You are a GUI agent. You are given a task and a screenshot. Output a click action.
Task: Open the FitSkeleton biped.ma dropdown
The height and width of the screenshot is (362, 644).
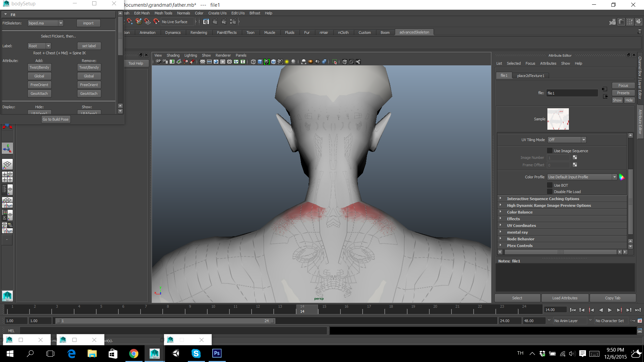(x=45, y=23)
